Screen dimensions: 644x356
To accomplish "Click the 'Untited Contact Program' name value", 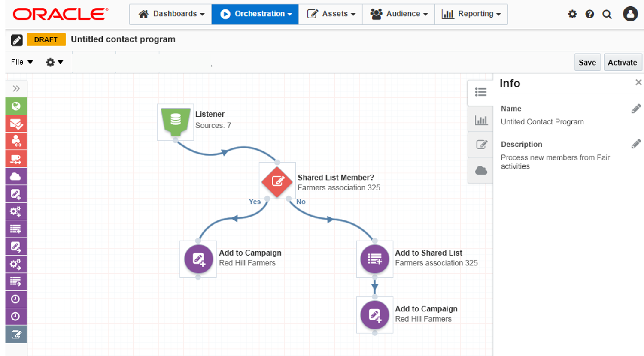I will point(542,122).
